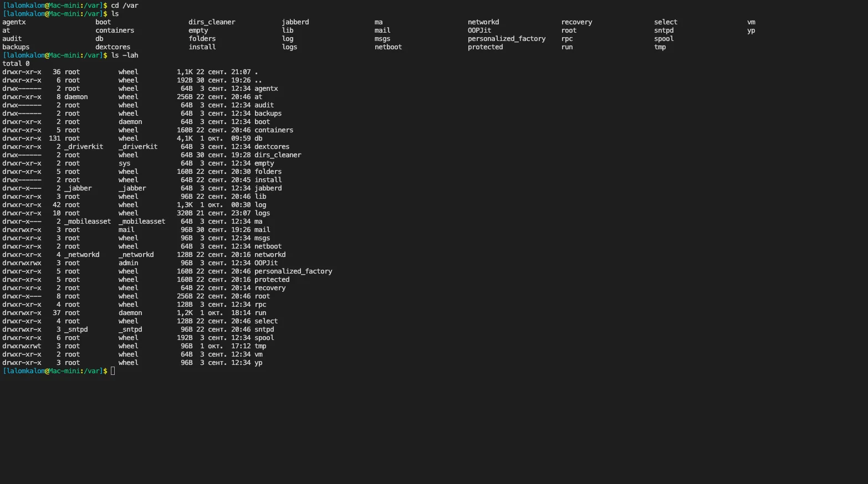Click "protected" name in the ls -lah listing
This screenshot has height=484, width=868.
[x=272, y=280]
